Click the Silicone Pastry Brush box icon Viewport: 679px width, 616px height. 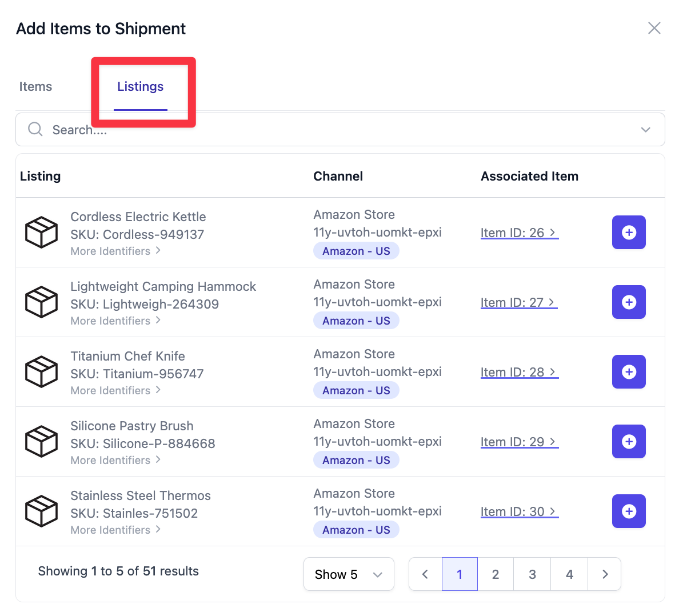coord(41,442)
